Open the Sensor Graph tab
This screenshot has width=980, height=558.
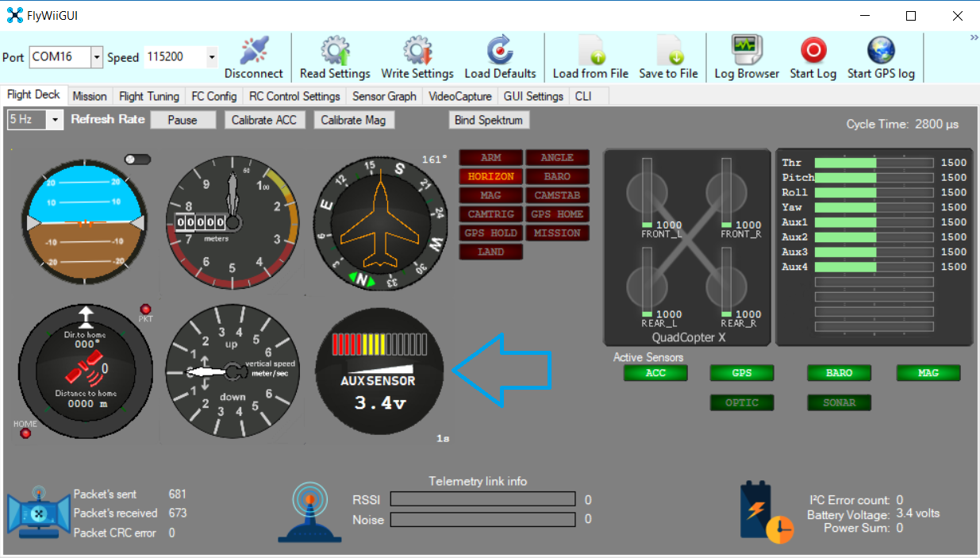(384, 96)
